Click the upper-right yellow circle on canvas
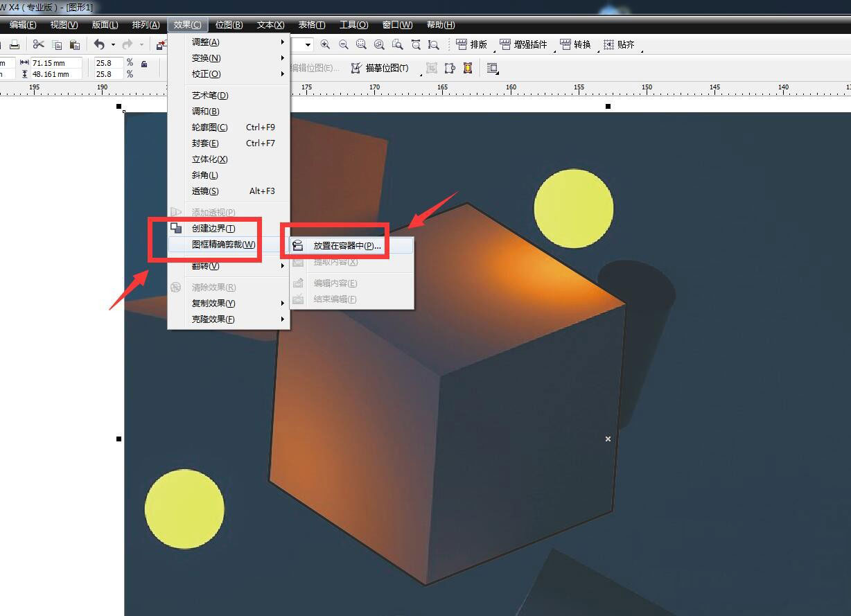The width and height of the screenshot is (851, 616). 574,208
